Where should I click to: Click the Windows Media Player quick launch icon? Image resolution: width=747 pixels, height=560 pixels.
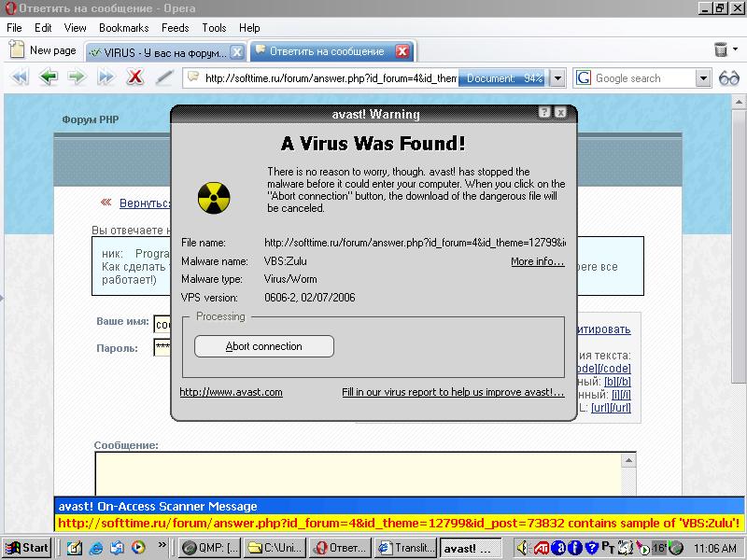point(138,548)
